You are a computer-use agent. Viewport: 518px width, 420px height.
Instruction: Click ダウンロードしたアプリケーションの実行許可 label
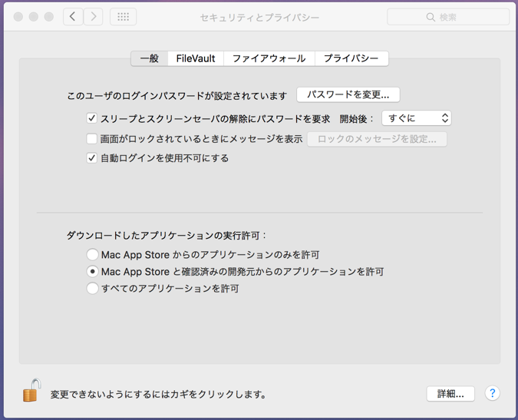[x=167, y=236]
